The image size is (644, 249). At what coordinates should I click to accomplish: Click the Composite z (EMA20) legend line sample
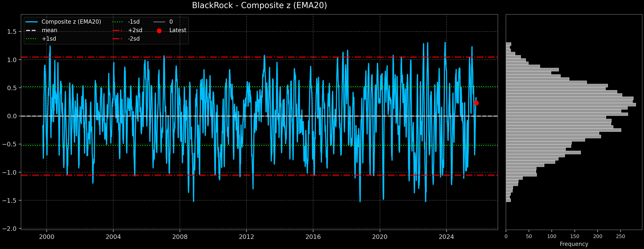coord(32,22)
